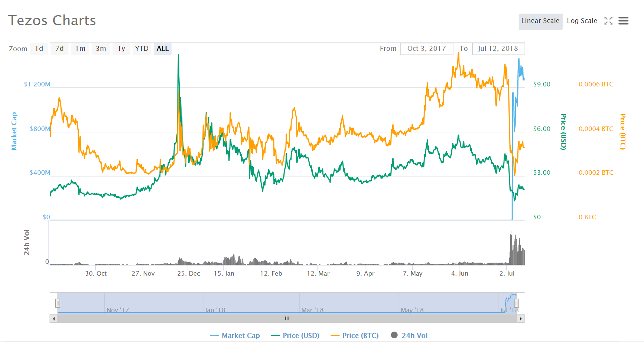Click Jan '18 in the navigator
The image size is (644, 342).
tap(215, 310)
